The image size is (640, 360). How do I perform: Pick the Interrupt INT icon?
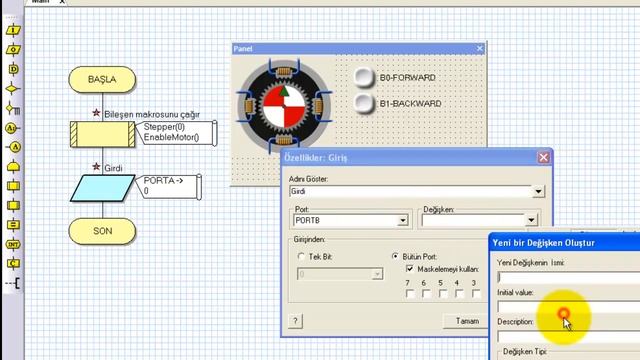13,244
